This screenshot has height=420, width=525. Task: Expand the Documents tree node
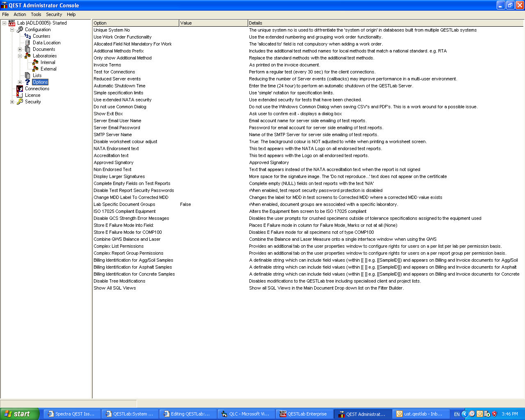[20, 49]
